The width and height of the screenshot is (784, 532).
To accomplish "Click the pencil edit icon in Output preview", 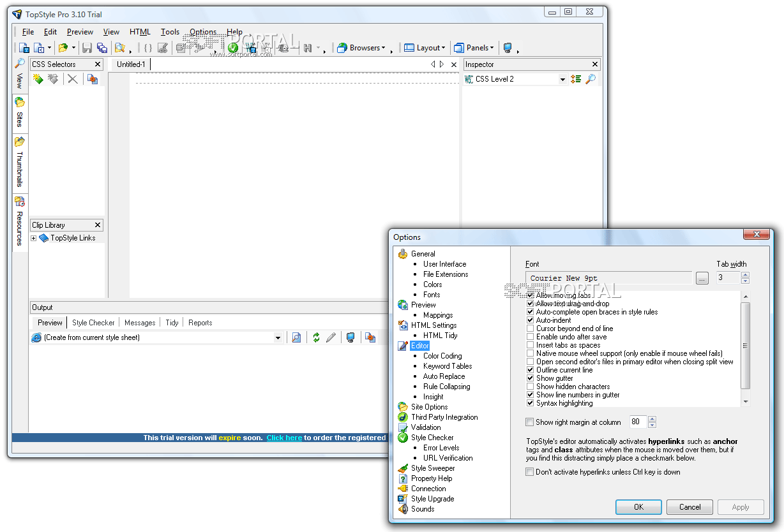I will (331, 337).
